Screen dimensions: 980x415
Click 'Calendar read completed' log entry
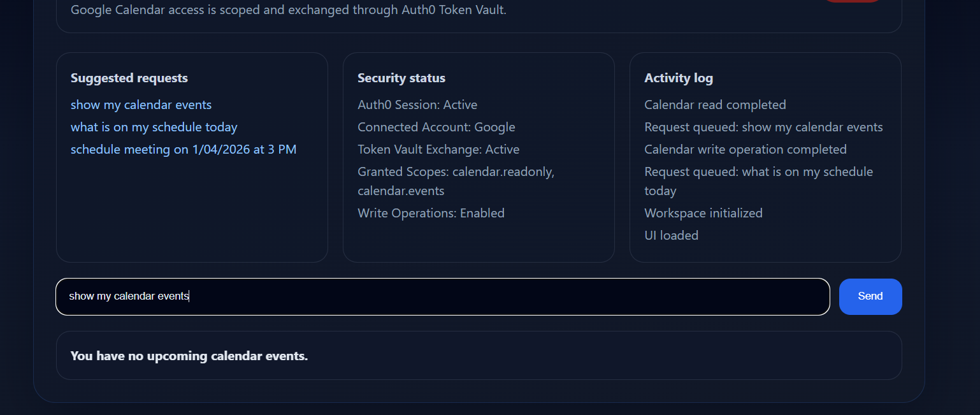[715, 105]
